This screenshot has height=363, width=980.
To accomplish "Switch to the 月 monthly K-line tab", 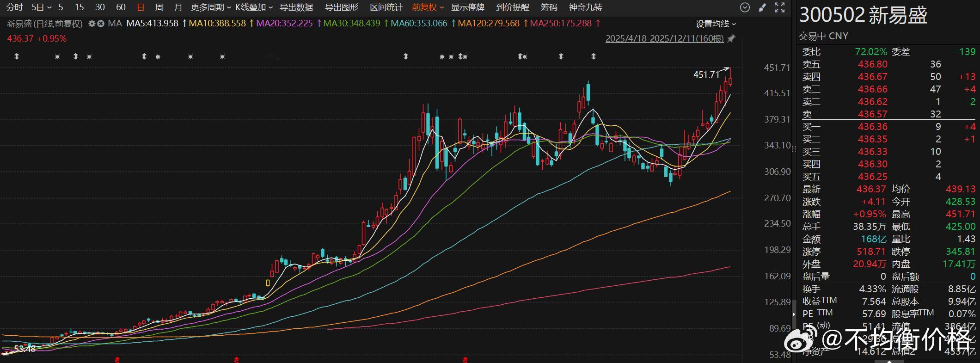I will [178, 7].
